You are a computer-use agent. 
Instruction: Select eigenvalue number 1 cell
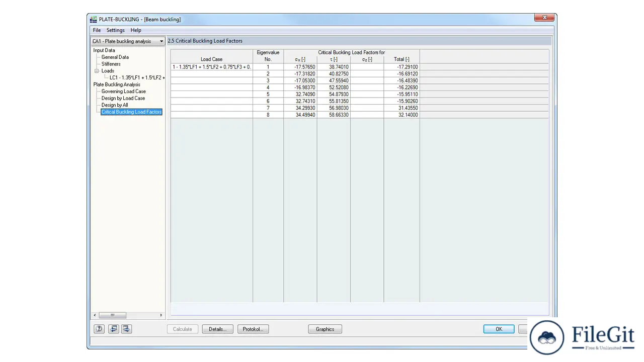(268, 67)
